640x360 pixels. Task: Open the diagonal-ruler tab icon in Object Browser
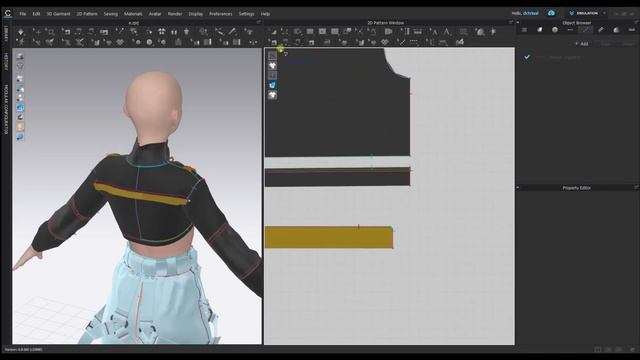[601, 30]
